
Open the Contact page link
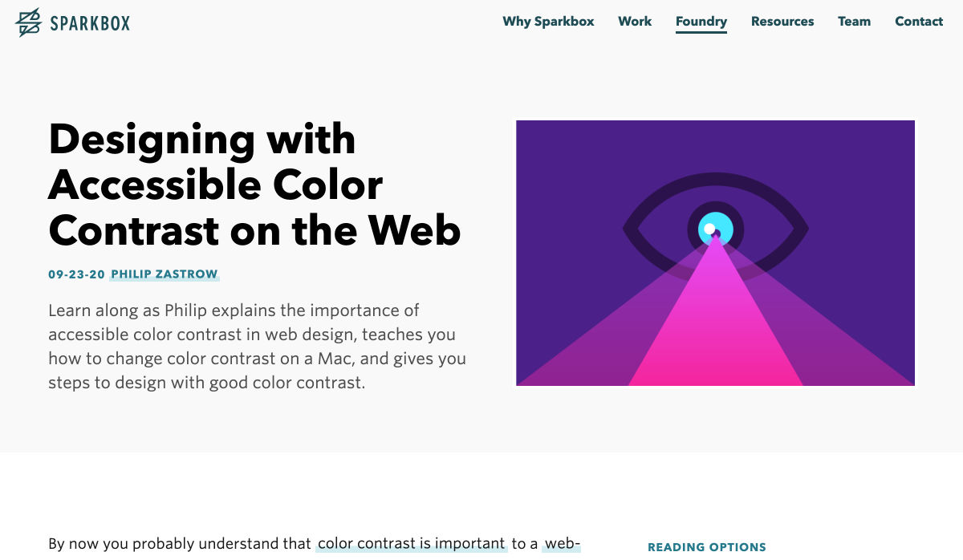coord(918,22)
